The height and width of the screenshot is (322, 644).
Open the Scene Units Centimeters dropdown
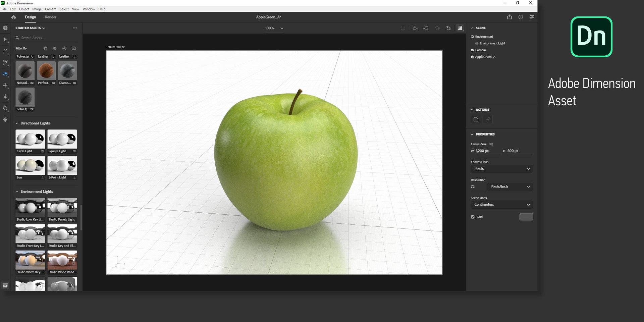(501, 205)
